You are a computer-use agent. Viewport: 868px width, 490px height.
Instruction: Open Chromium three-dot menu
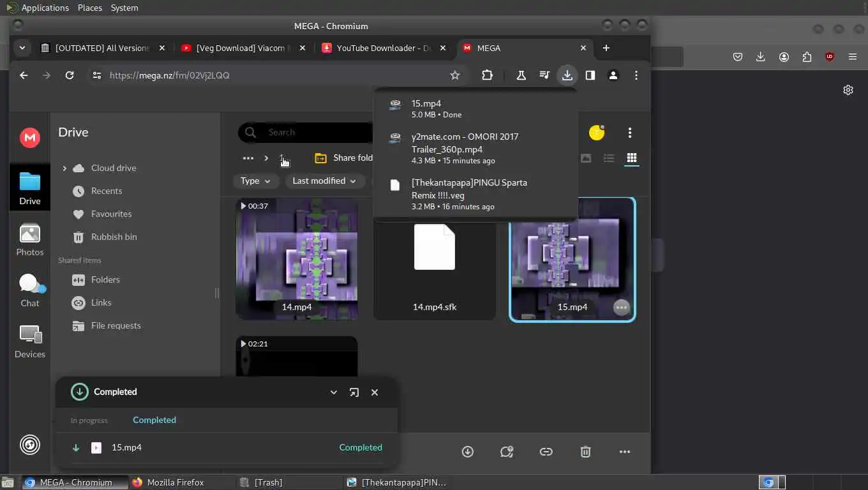[636, 75]
